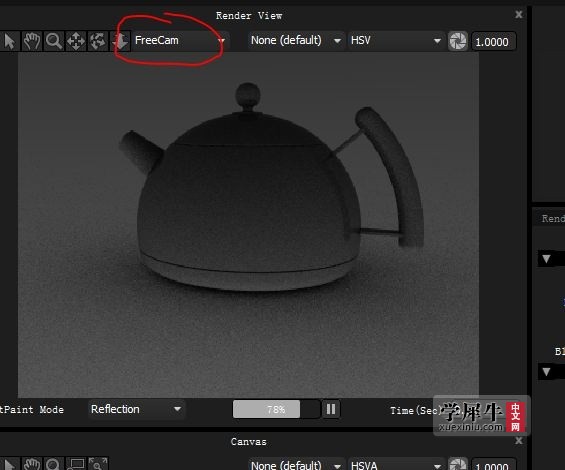Click the down-arrow icon beside FreeCam
The width and height of the screenshot is (565, 470).
pos(120,41)
